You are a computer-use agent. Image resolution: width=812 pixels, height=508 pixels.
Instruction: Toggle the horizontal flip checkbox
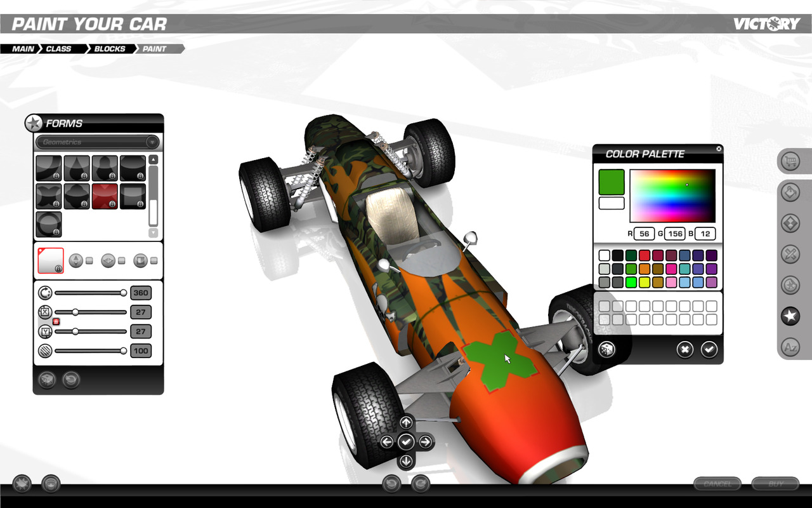121,260
